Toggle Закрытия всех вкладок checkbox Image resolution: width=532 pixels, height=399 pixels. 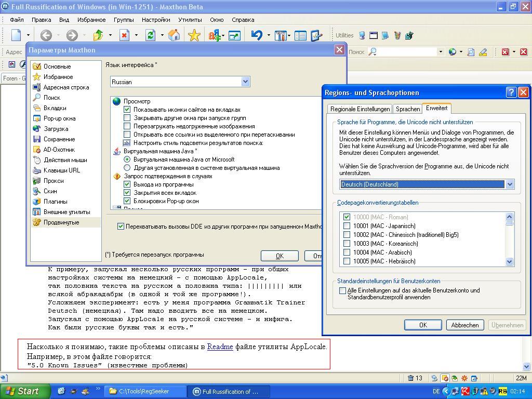(127, 193)
